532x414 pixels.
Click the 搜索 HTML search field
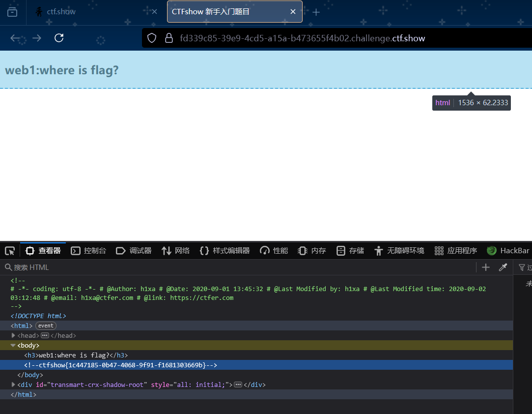click(x=237, y=267)
